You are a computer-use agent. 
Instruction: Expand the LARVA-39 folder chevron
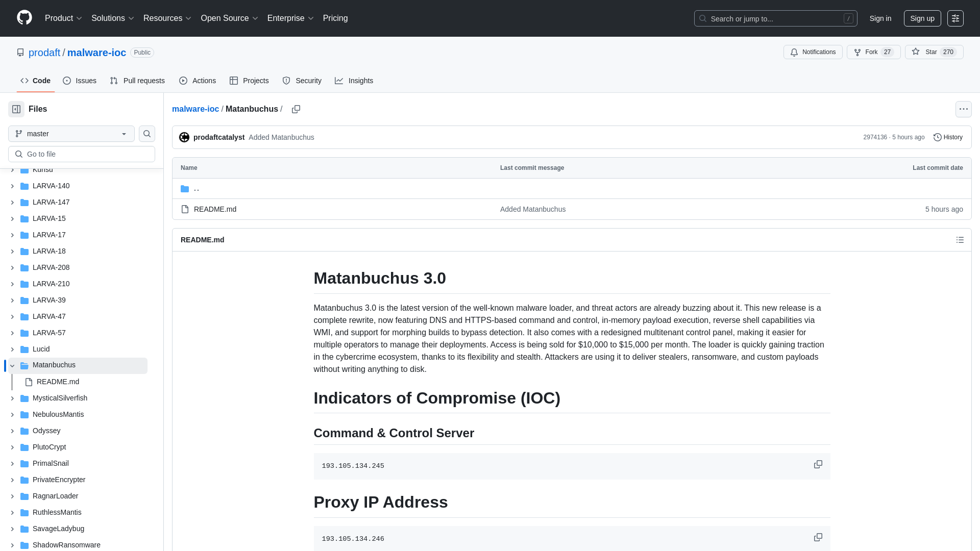click(x=12, y=300)
